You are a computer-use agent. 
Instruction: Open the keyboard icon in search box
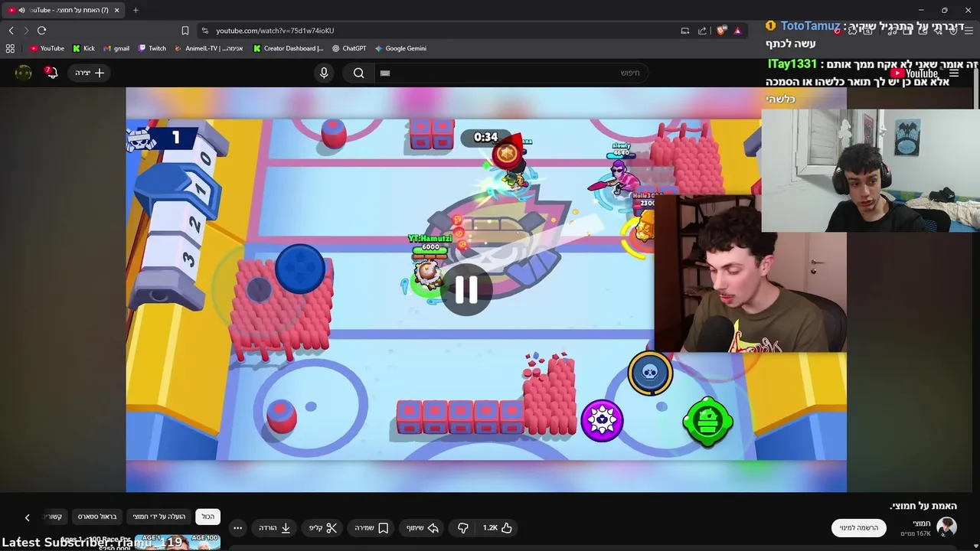(x=385, y=73)
